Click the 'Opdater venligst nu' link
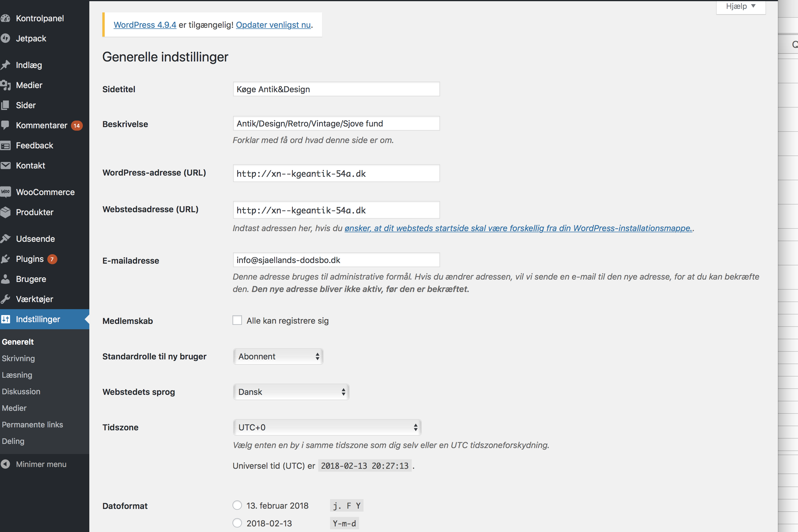The image size is (798, 532). [273, 25]
